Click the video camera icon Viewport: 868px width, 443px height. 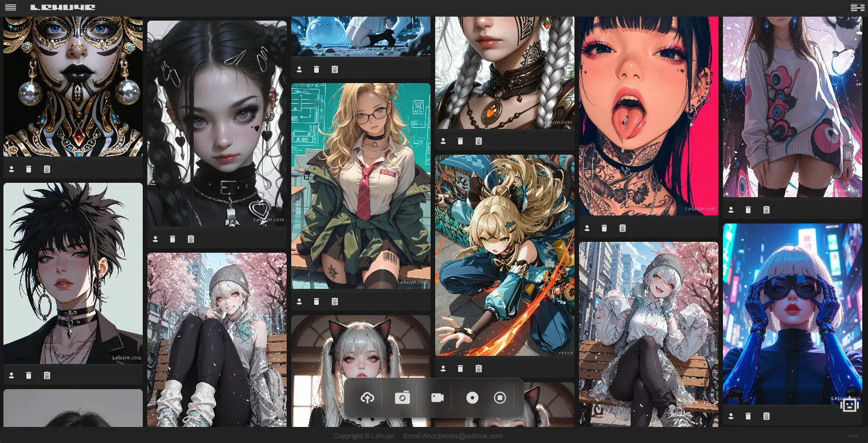pyautogui.click(x=437, y=398)
